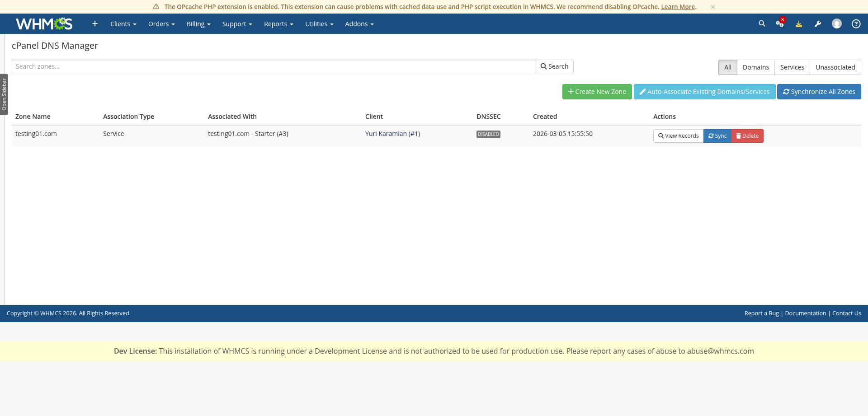The image size is (868, 416).
Task: Open the search magnifier icon in navbar
Action: tap(762, 23)
